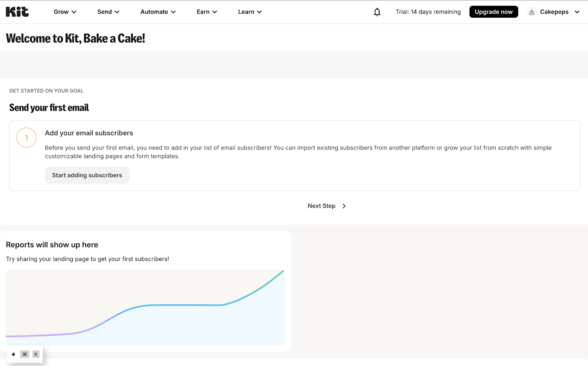This screenshot has width=588, height=366.
Task: Click the command key shortcut badge
Action: [25, 354]
